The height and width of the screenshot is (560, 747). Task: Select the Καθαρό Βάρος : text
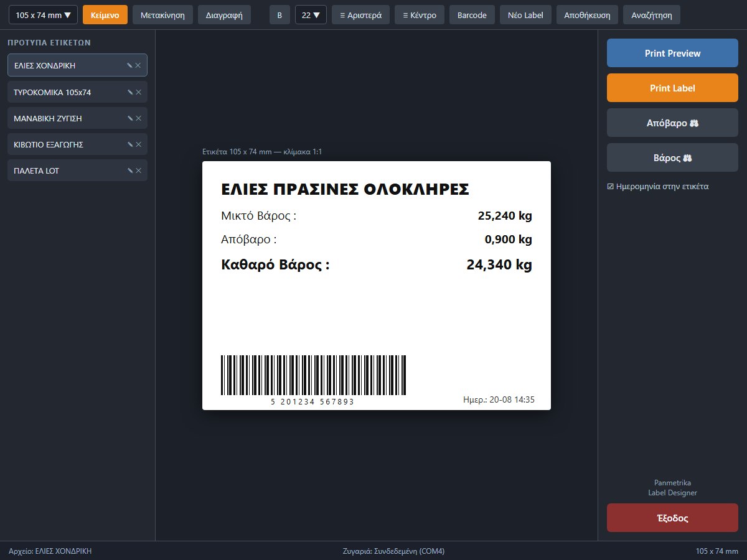[275, 265]
